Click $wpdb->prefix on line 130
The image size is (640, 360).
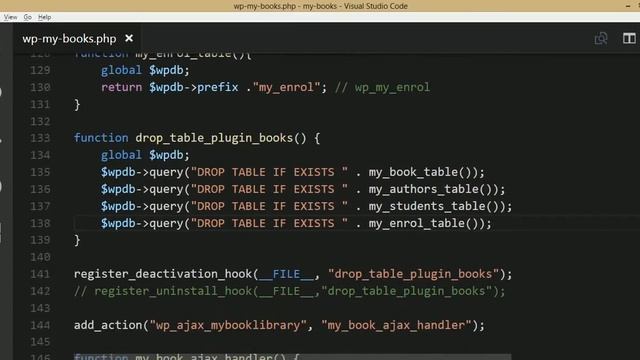coord(193,87)
